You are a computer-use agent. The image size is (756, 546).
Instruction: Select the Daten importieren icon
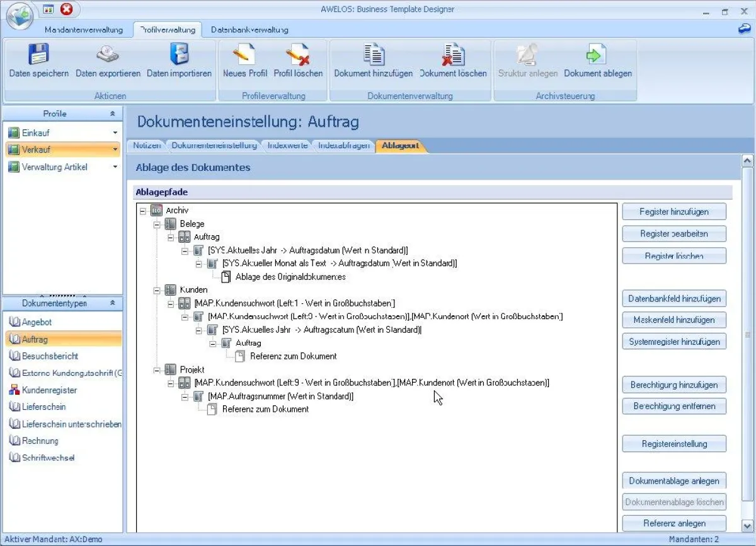click(180, 57)
